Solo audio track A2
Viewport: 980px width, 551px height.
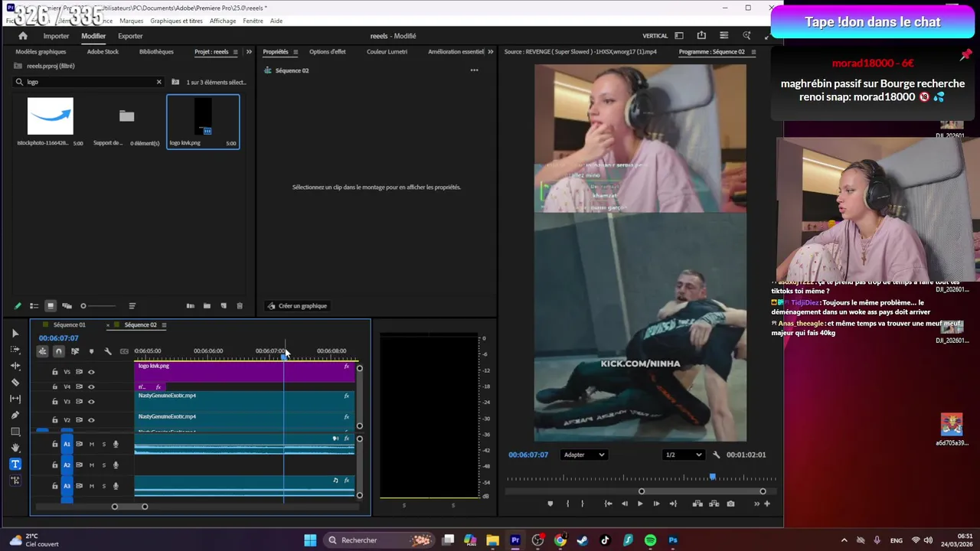pyautogui.click(x=104, y=465)
